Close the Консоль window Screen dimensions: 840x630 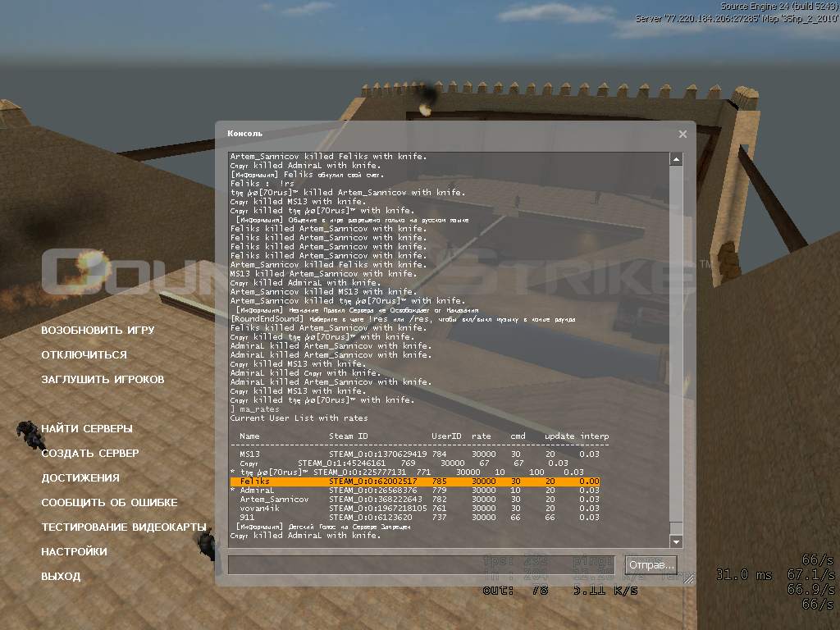click(682, 135)
